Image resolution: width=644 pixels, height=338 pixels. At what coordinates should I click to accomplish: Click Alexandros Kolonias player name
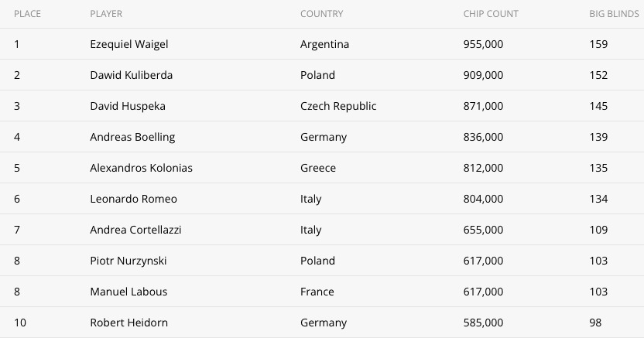pos(141,168)
